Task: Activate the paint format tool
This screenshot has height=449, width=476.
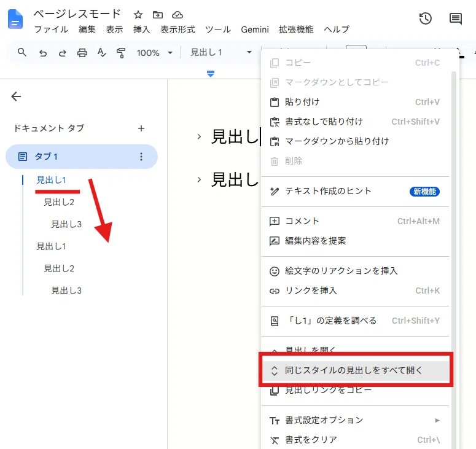Action: click(x=121, y=53)
